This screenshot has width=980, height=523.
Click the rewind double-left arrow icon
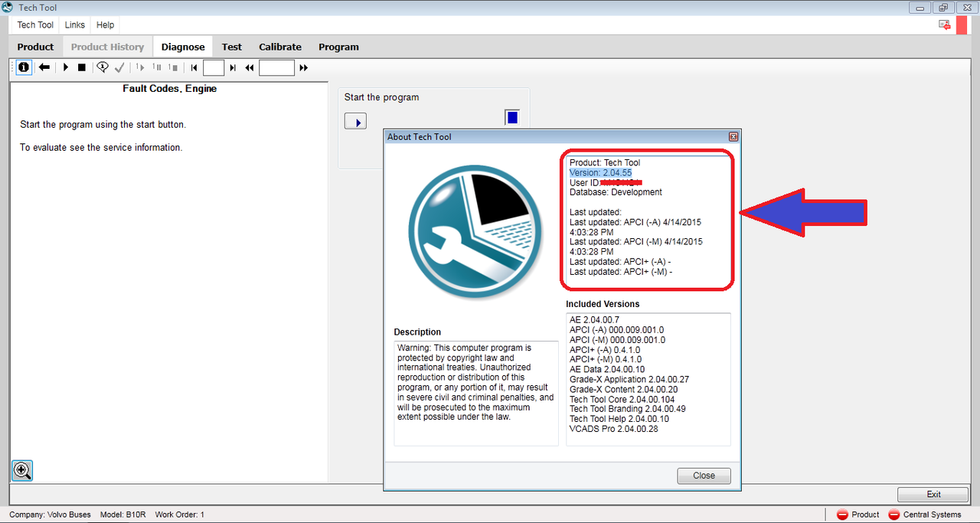[250, 67]
